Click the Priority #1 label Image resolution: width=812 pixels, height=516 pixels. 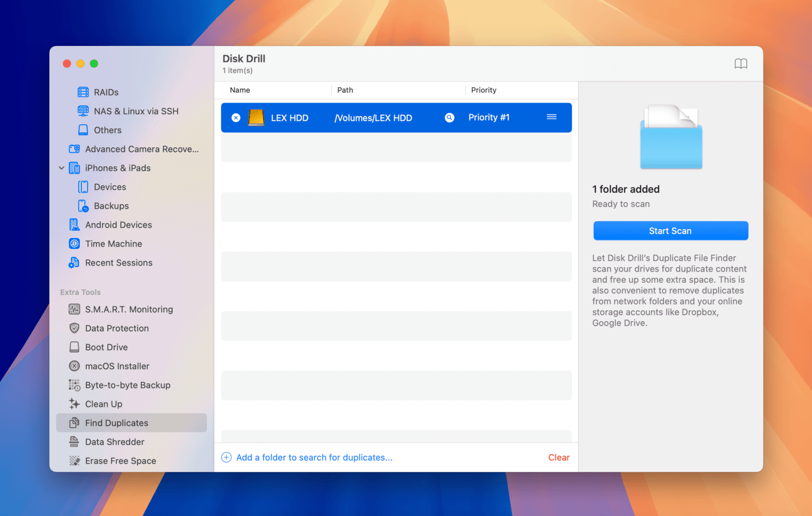click(489, 118)
